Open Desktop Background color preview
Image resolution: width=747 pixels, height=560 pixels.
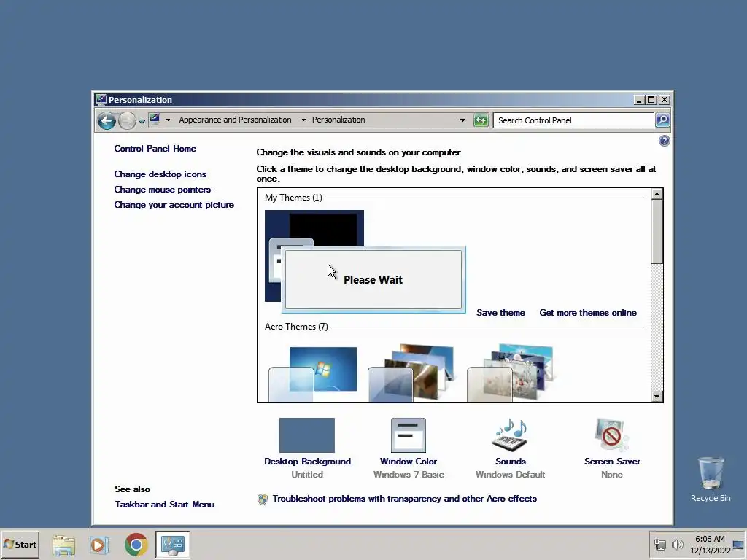[307, 435]
